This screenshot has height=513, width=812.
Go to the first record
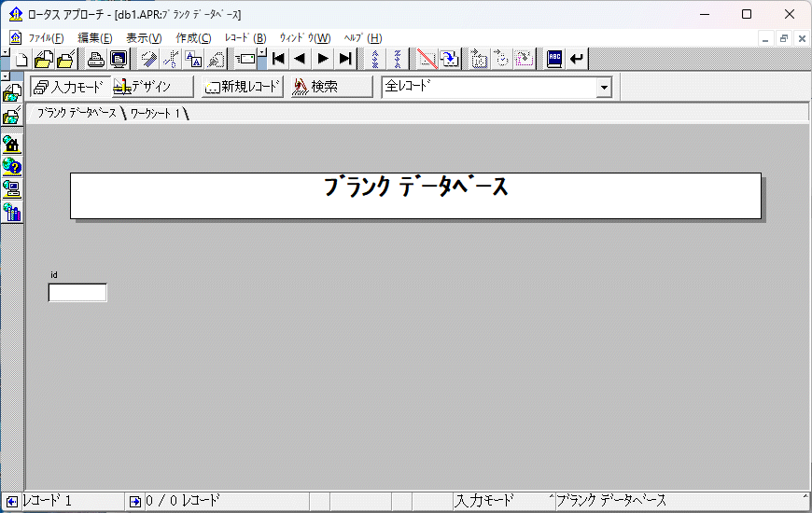[x=278, y=59]
